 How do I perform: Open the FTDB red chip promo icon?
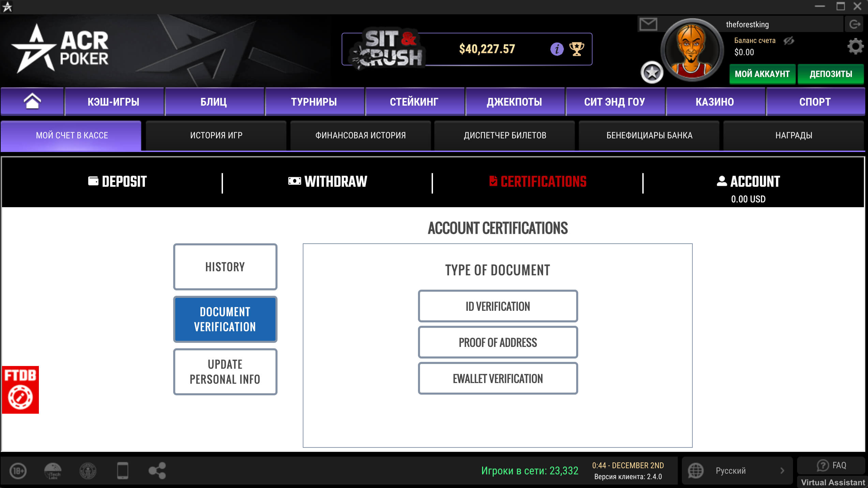[20, 390]
